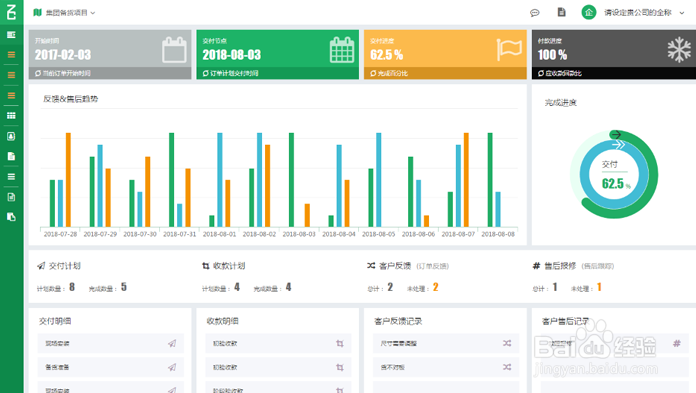Select the first orange list icon in sidebar
Viewport: 696px width, 393px height.
coord(12,55)
